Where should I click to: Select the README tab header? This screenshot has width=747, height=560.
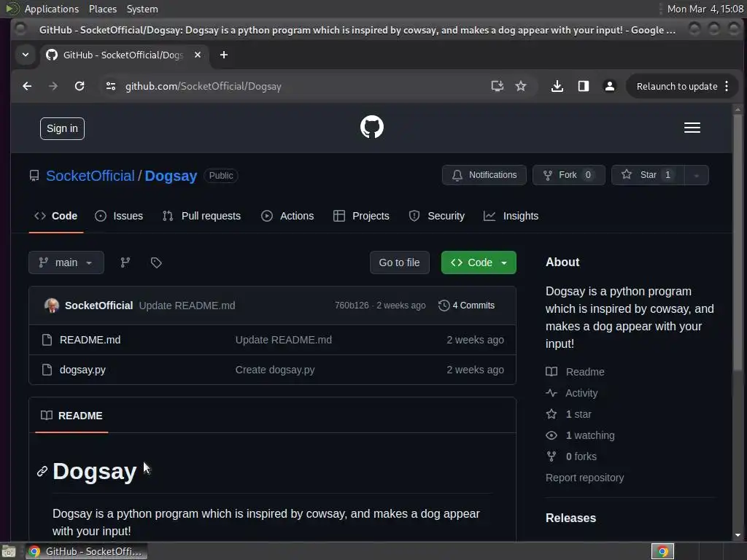pyautogui.click(x=72, y=416)
